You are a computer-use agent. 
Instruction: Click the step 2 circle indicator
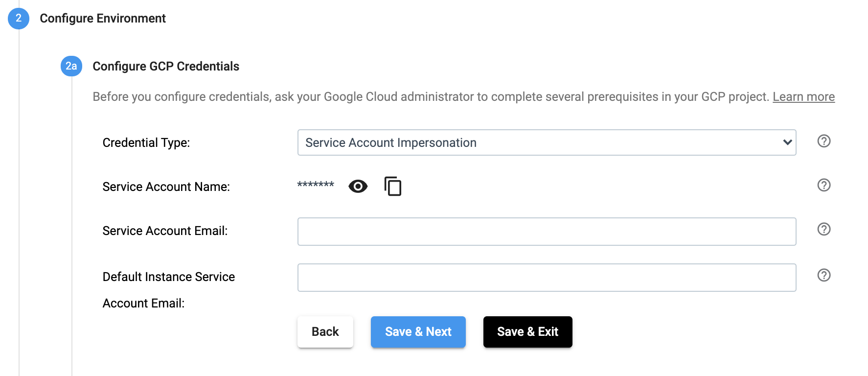click(x=18, y=18)
